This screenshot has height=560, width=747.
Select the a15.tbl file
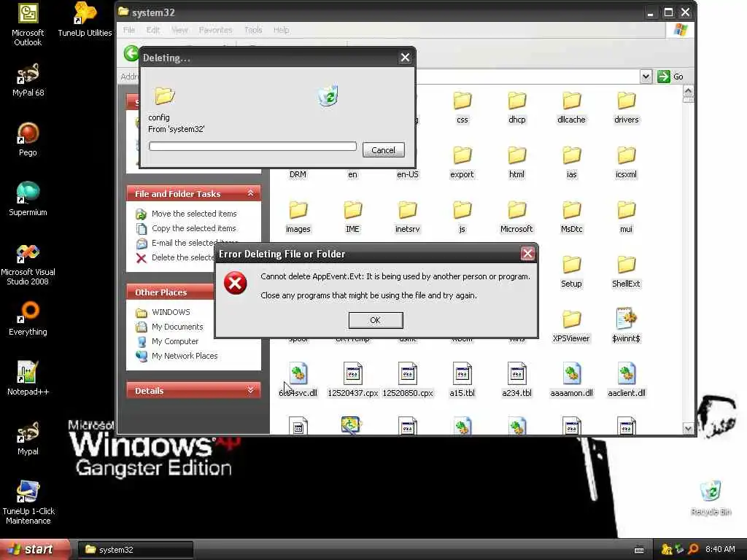pos(462,380)
